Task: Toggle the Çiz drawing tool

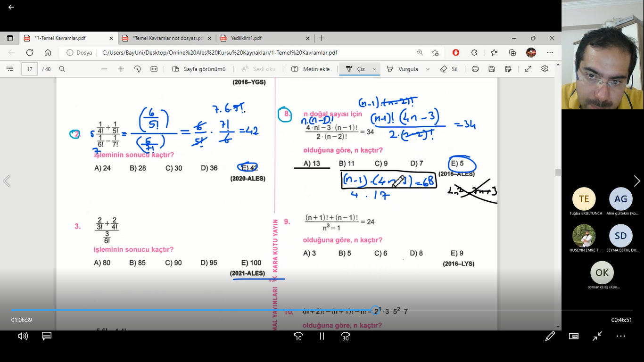Action: [356, 69]
